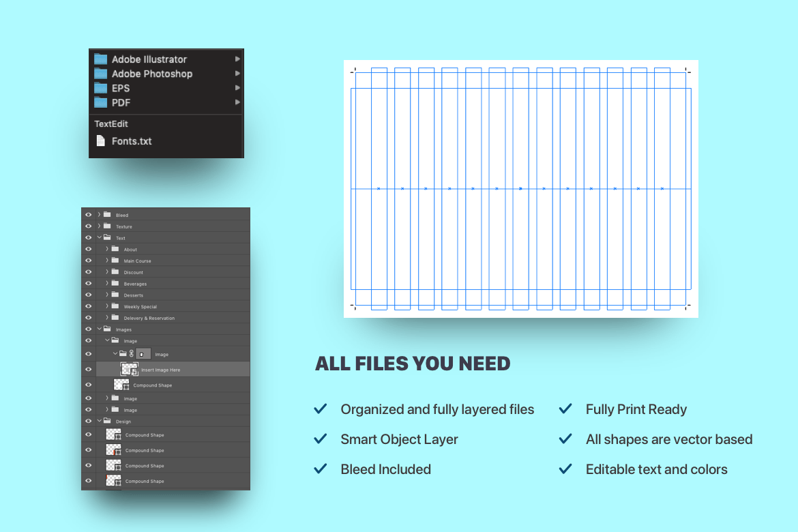Click the Main Course group folder icon
This screenshot has height=532, width=798.
115,260
